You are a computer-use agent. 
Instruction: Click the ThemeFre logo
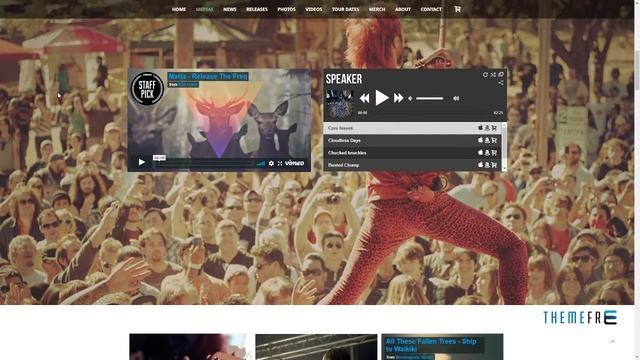pos(580,317)
